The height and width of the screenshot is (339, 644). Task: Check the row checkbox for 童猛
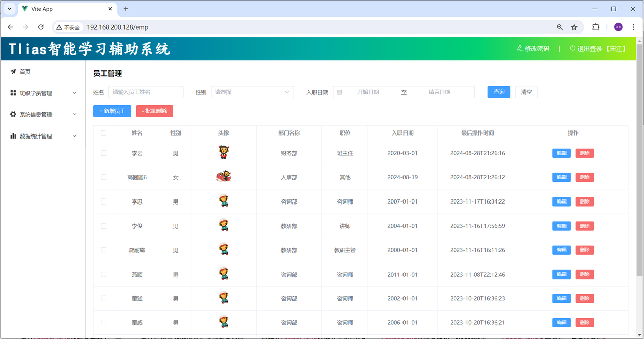[x=104, y=298]
